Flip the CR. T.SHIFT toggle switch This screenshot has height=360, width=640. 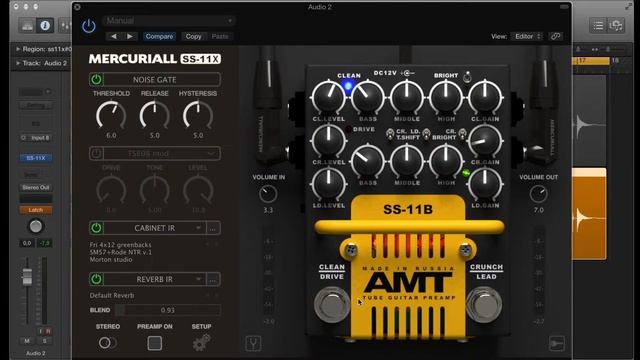(x=390, y=133)
